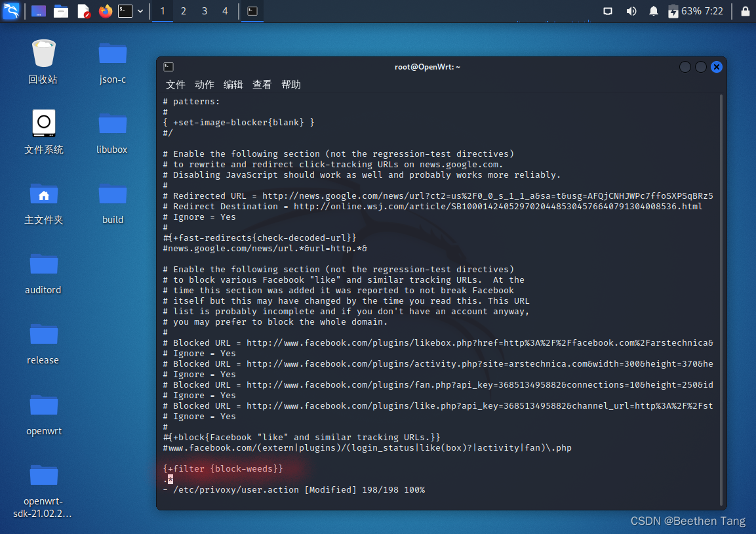Viewport: 756px width, 534px height.
Task: Expand the terminal launcher dropdown arrow
Action: click(140, 11)
